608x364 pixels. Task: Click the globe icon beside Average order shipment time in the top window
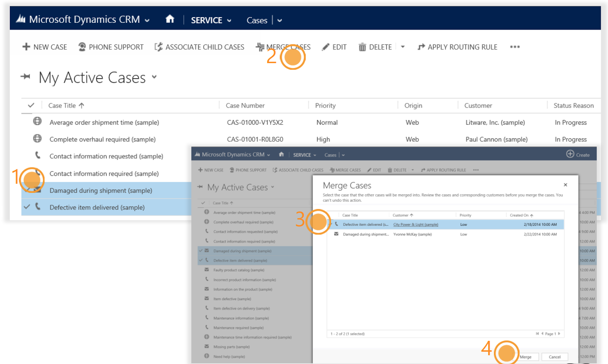point(37,121)
